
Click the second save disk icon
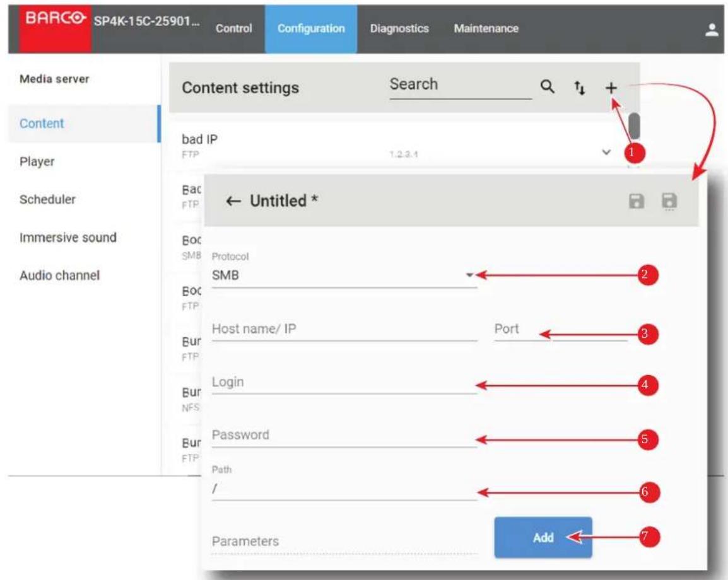[x=669, y=201]
